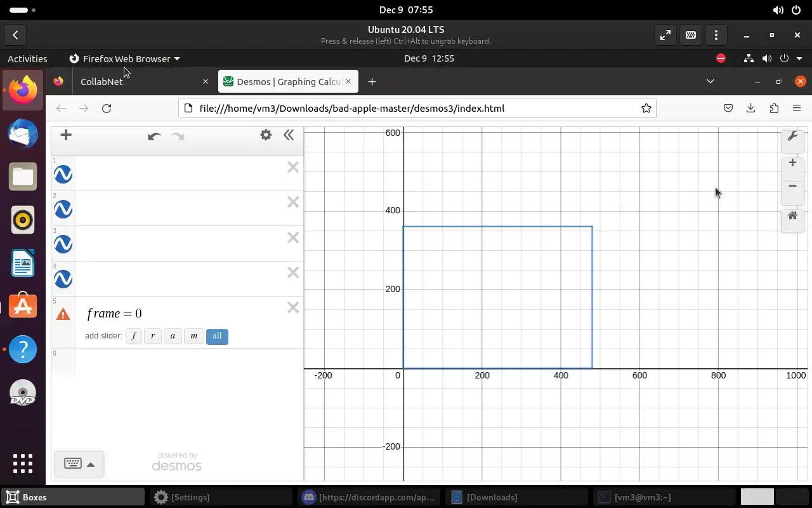
Task: Zoom out on the graph
Action: [792, 186]
